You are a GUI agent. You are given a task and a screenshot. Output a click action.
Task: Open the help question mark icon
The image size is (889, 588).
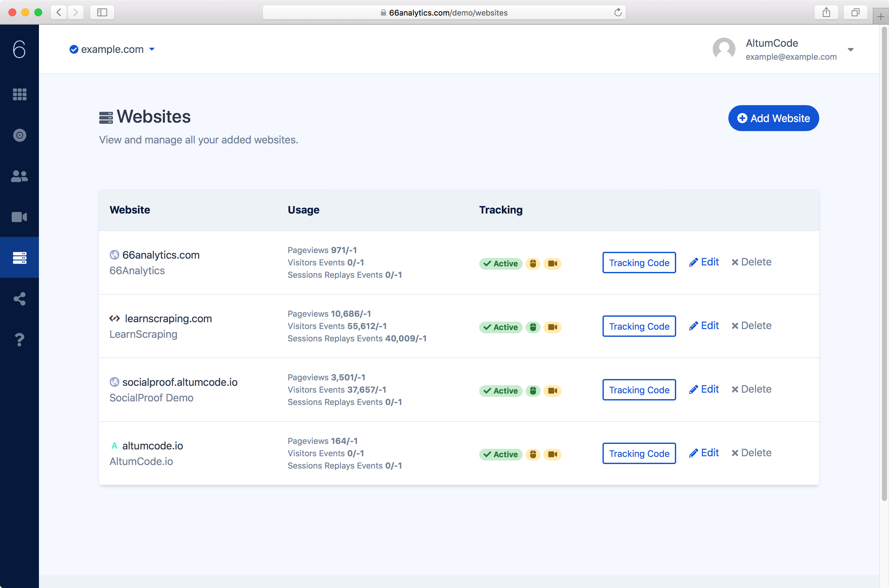19,339
